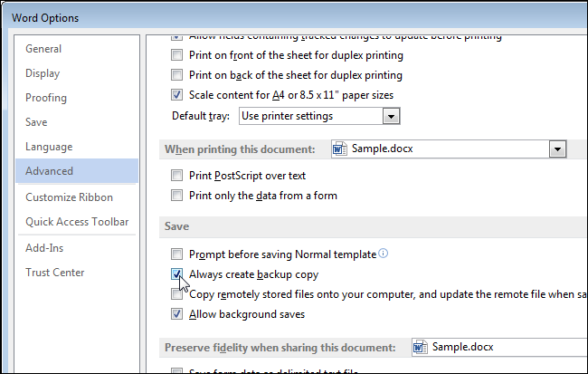Go to Customize Ribbon settings
This screenshot has width=588, height=374.
(69, 197)
